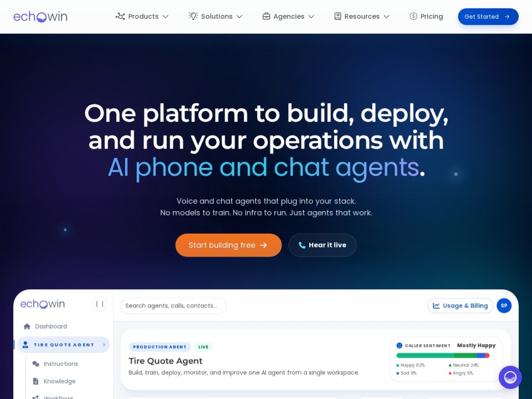The width and height of the screenshot is (532, 399).
Task: Click the search agents, calls, contacts field
Action: tap(173, 306)
